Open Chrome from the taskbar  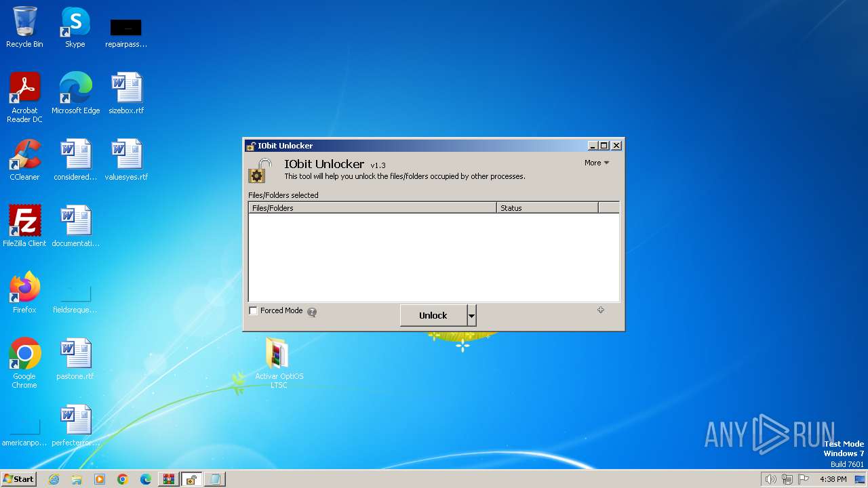[123, 479]
